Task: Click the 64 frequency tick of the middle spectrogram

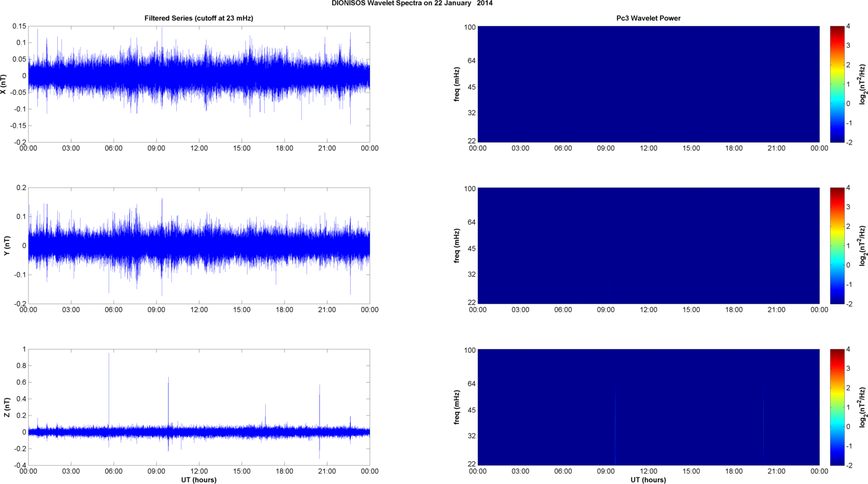Action: pyautogui.click(x=471, y=222)
